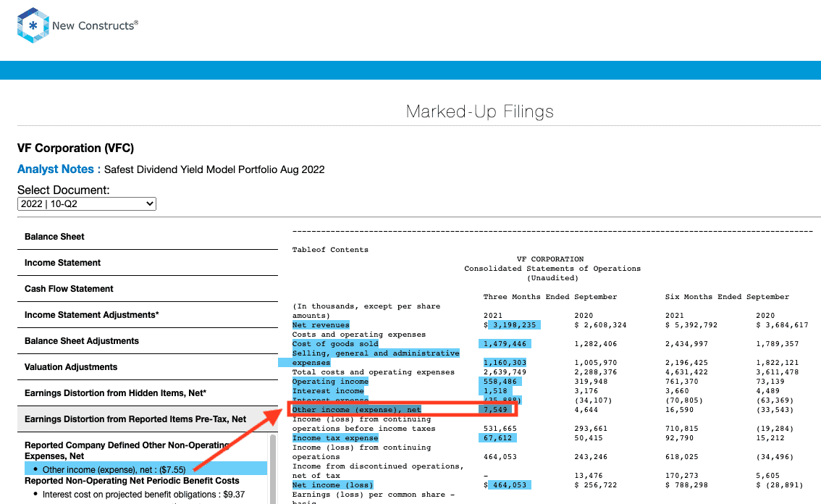Screen dimensions: 821x504
Task: Click highlighted Cost of goods sold label
Action: 335,344
